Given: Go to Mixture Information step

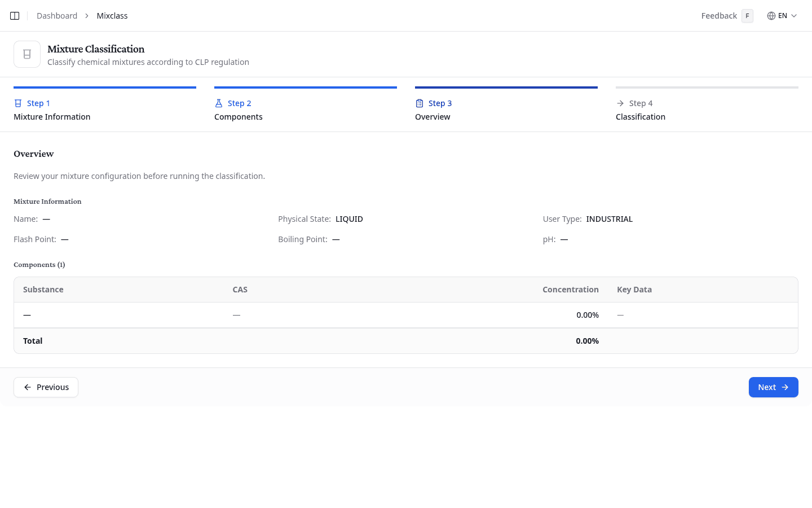Looking at the screenshot, I should [x=52, y=117].
